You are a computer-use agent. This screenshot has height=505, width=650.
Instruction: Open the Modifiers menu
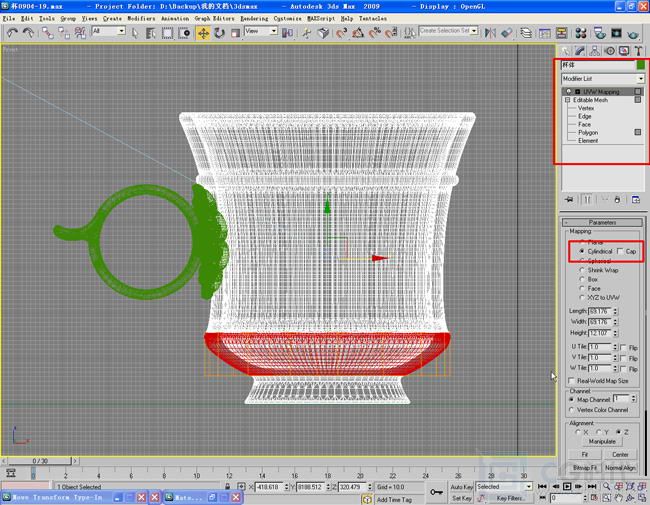tap(141, 18)
